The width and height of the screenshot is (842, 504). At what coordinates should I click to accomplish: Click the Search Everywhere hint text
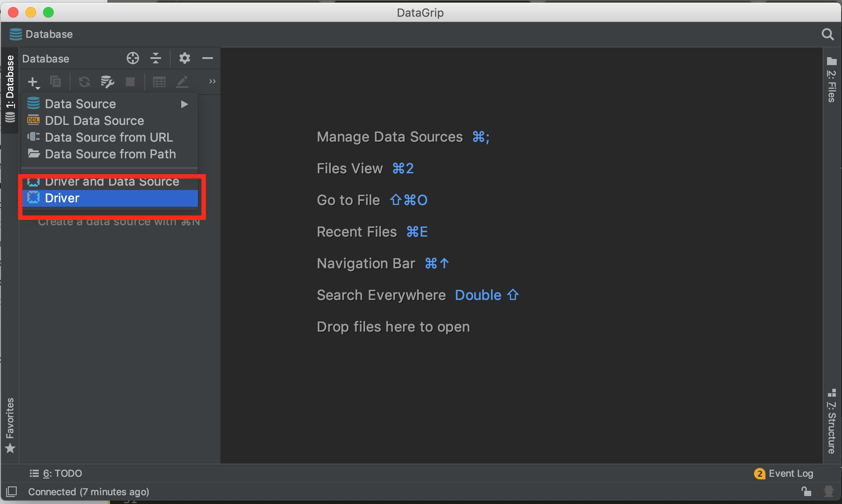tap(381, 295)
